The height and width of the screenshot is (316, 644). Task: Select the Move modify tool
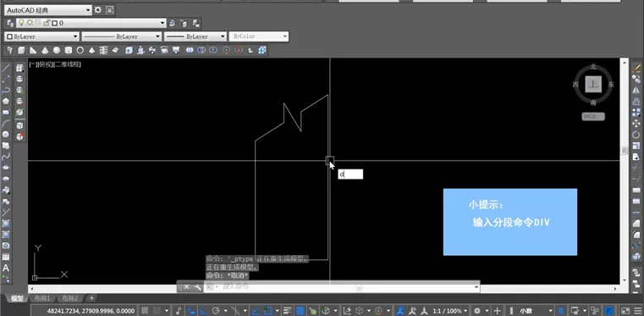tap(636, 123)
